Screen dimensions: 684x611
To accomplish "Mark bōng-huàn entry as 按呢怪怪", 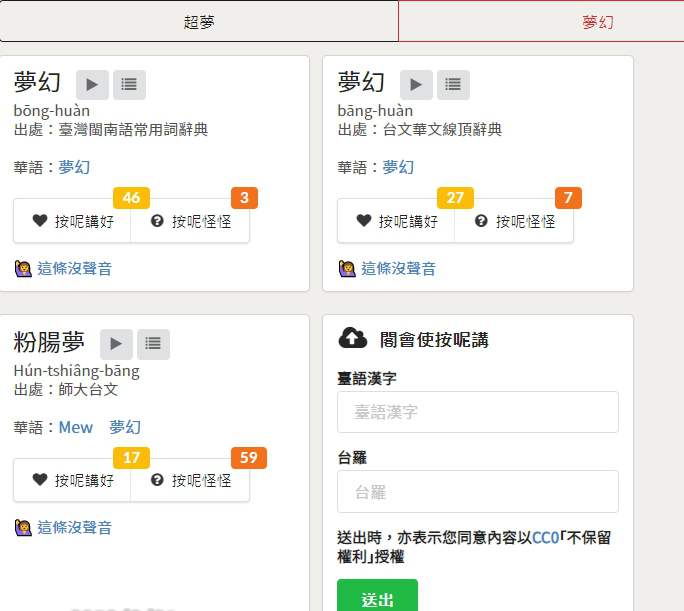I will tap(190, 221).
